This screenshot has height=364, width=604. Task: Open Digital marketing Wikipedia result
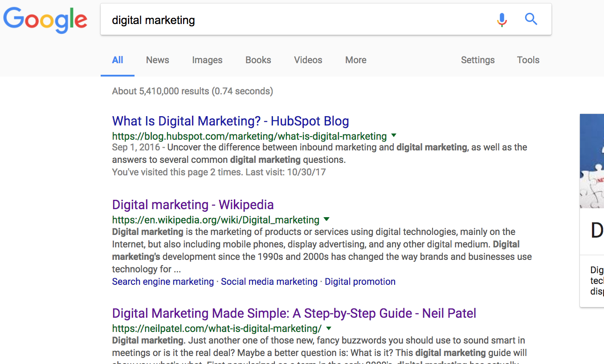point(193,205)
